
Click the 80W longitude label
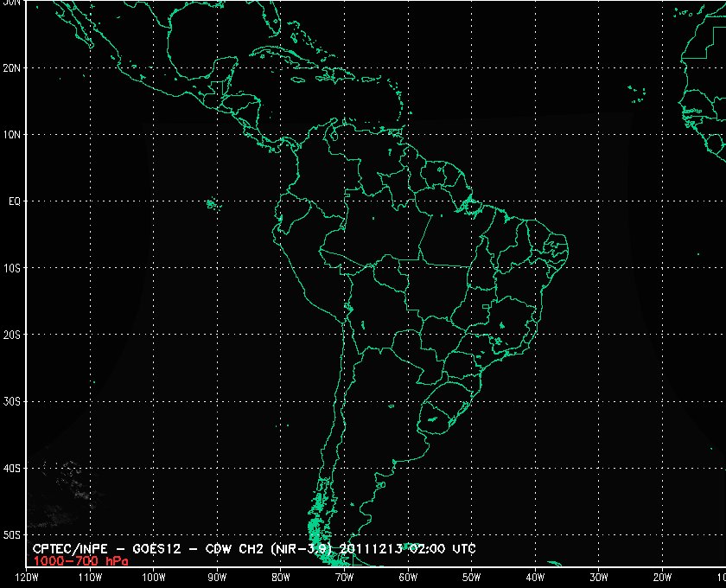click(281, 578)
